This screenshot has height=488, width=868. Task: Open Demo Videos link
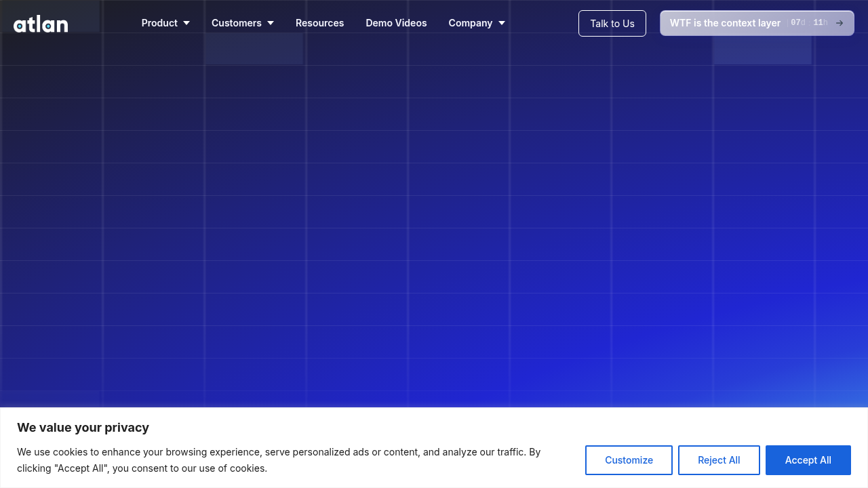click(x=396, y=23)
